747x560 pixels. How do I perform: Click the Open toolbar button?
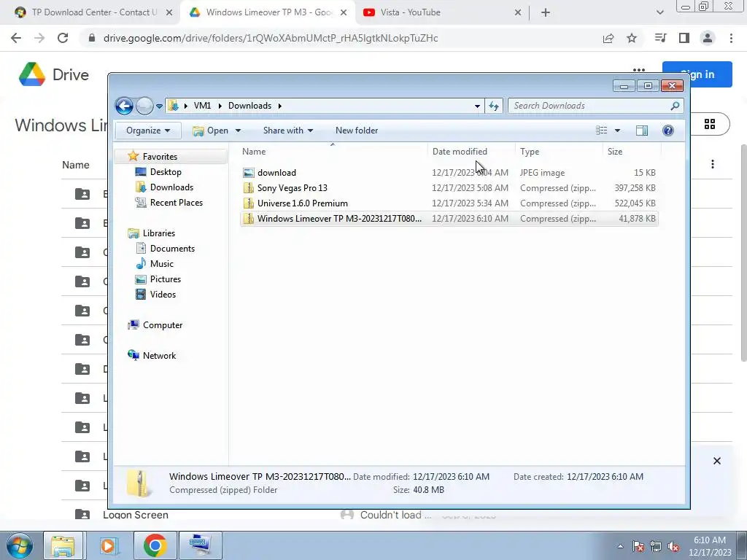(x=211, y=131)
